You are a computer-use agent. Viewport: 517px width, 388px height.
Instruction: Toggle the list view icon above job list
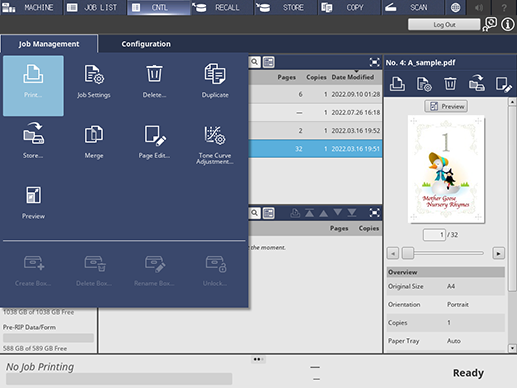click(x=269, y=62)
